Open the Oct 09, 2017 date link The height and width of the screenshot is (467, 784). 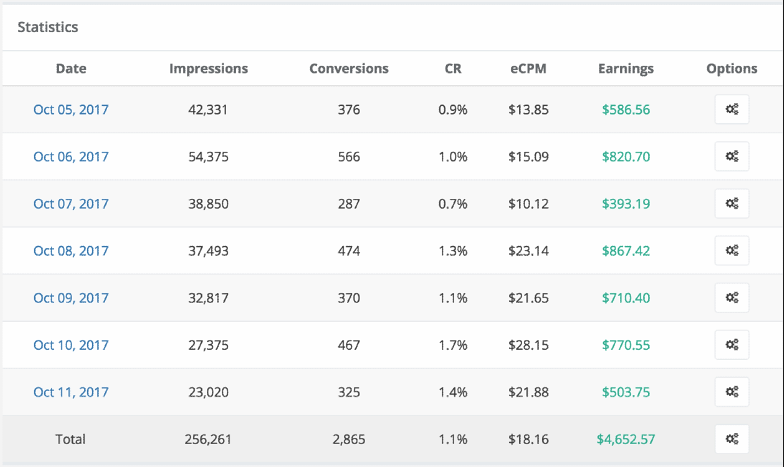71,298
